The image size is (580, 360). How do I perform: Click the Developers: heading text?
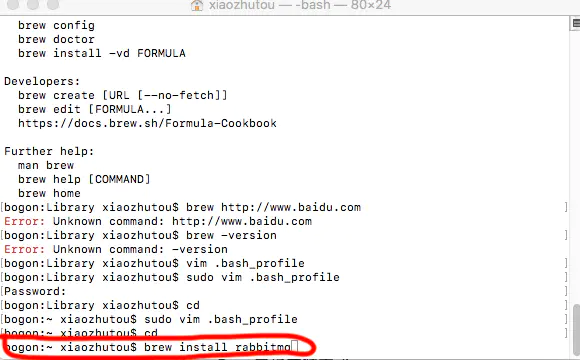(x=42, y=81)
